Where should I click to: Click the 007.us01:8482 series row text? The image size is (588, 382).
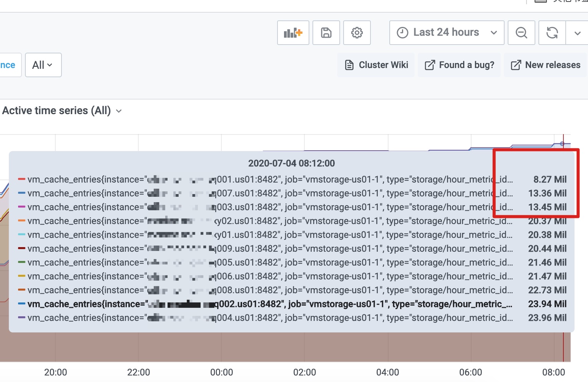[x=270, y=193]
